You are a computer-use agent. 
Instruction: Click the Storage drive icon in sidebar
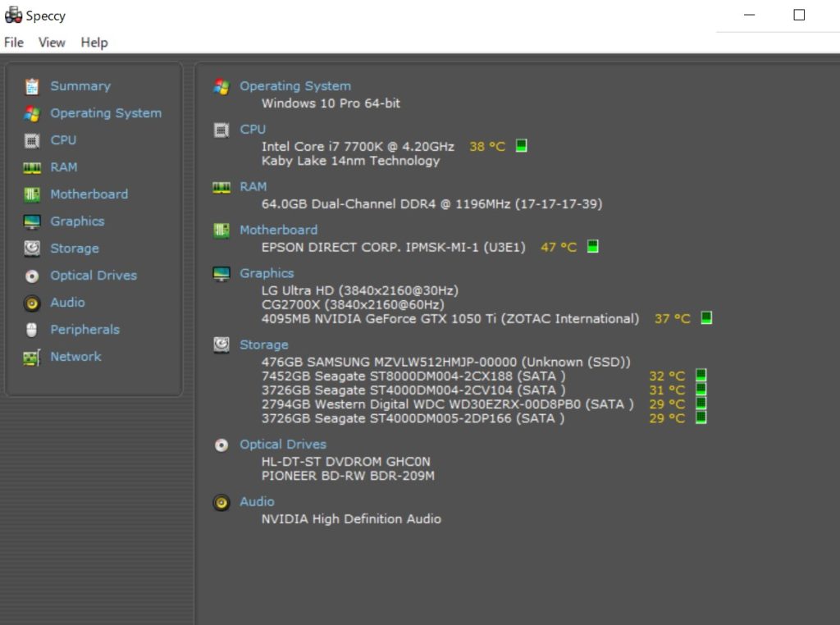point(32,249)
